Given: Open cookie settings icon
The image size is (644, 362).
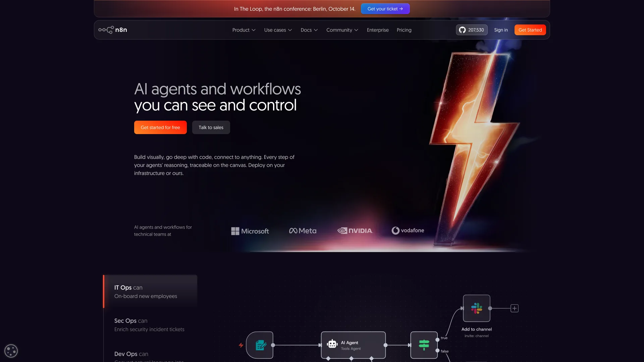Looking at the screenshot, I should 11,351.
